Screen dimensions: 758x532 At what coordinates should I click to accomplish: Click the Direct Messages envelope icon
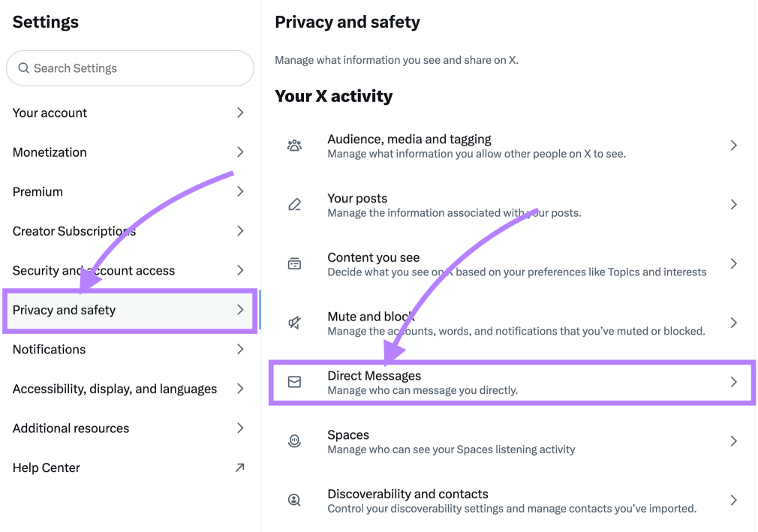tap(294, 382)
